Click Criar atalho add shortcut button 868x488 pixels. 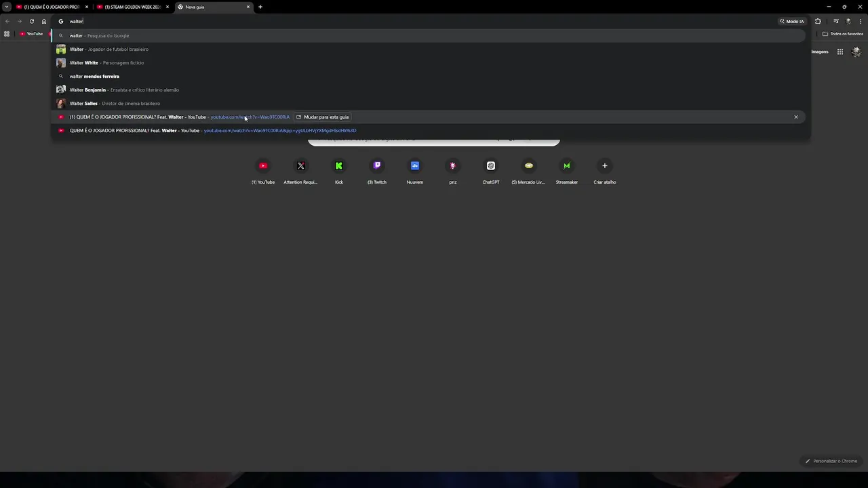point(605,171)
